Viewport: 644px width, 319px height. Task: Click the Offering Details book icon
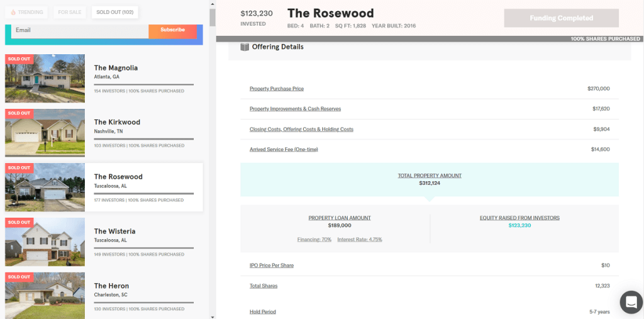[244, 47]
